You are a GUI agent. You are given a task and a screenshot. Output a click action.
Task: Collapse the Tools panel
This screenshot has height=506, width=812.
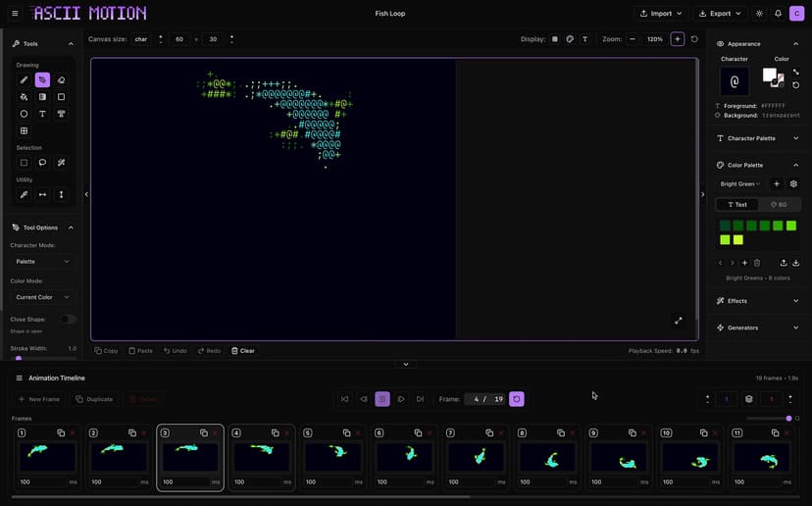pyautogui.click(x=71, y=44)
